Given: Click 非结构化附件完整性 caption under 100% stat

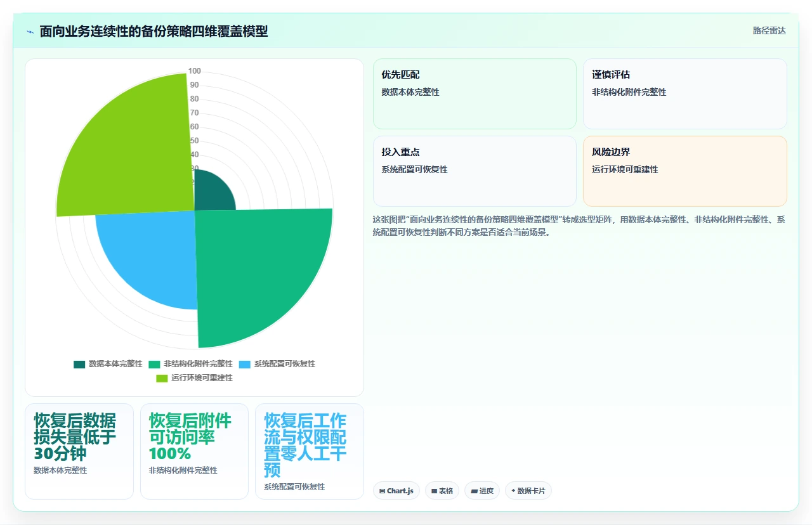Looking at the screenshot, I should (x=183, y=470).
